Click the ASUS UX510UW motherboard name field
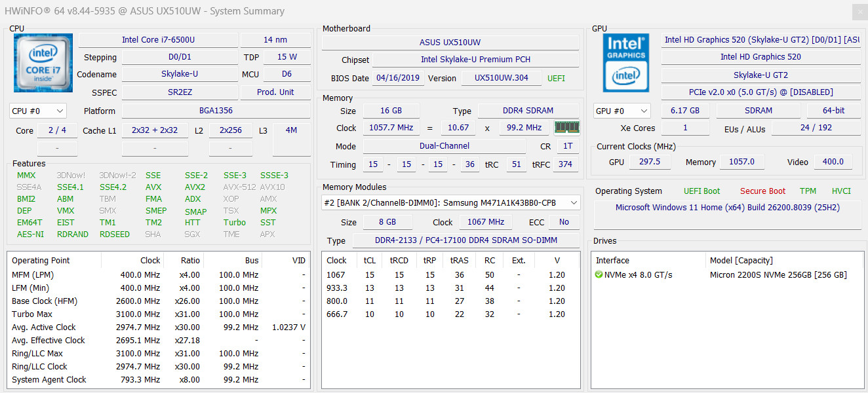 tap(450, 43)
